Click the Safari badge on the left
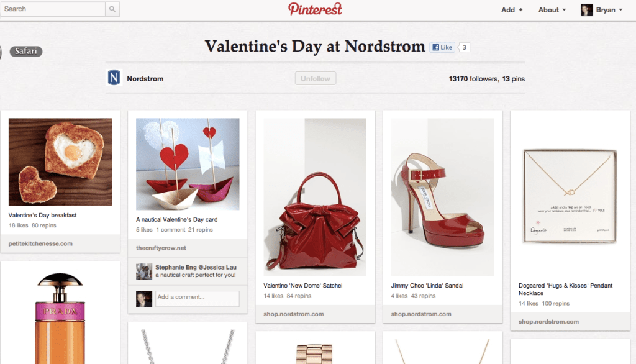636x364 pixels. tap(25, 51)
